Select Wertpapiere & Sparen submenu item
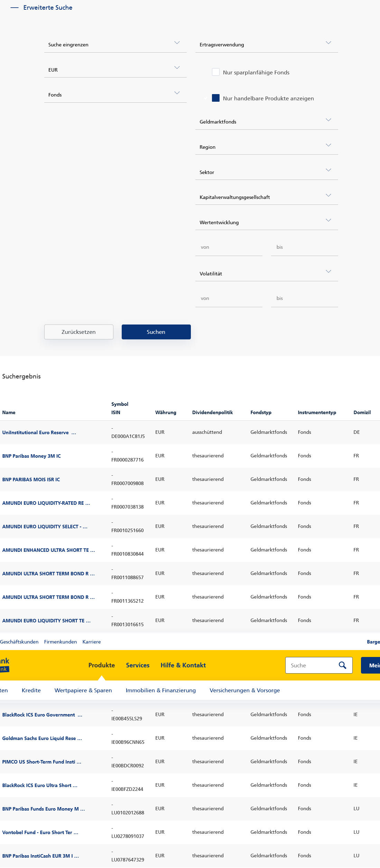The height and width of the screenshot is (868, 380). click(83, 690)
